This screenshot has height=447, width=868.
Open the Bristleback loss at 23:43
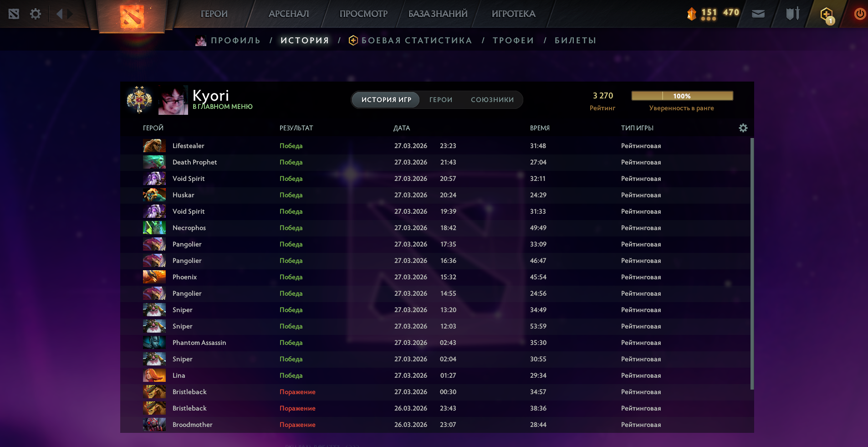point(435,408)
